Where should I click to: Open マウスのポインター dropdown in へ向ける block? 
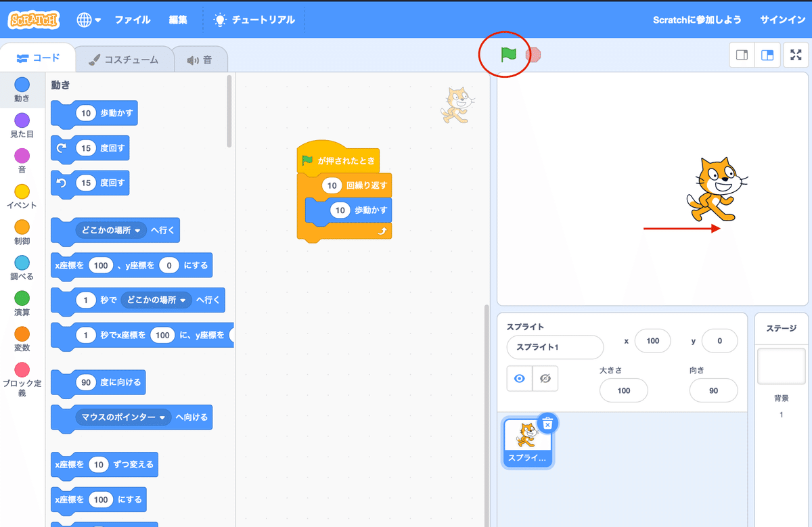pos(123,417)
